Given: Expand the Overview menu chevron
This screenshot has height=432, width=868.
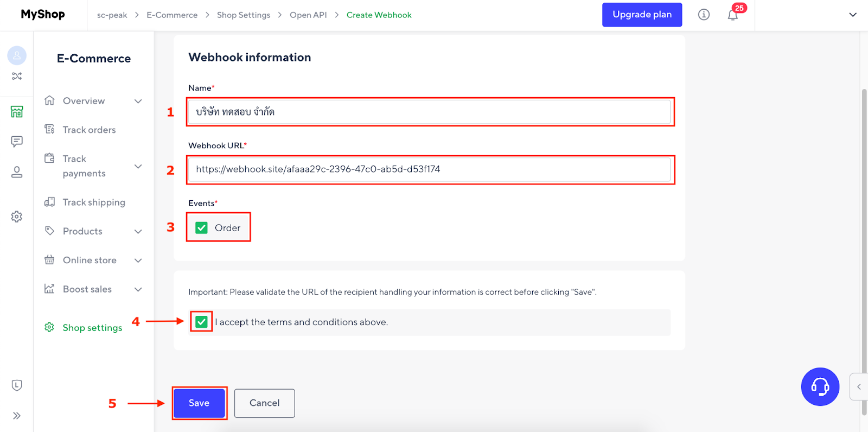Looking at the screenshot, I should [x=138, y=101].
